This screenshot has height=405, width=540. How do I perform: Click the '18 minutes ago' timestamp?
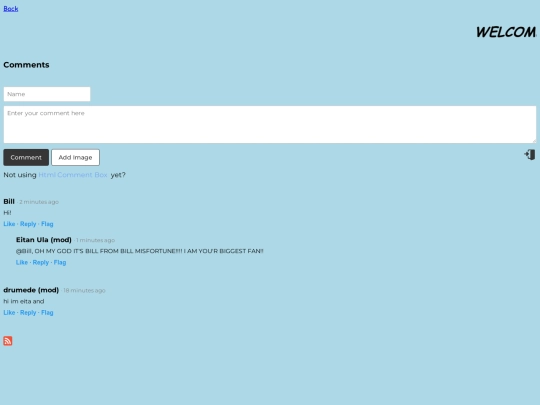(84, 291)
